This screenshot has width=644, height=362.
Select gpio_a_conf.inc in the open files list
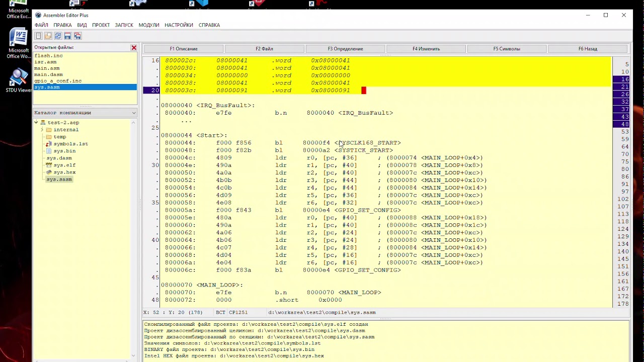(85, 81)
